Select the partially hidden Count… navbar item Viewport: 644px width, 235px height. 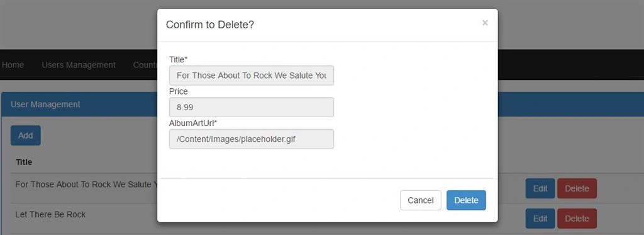point(145,65)
